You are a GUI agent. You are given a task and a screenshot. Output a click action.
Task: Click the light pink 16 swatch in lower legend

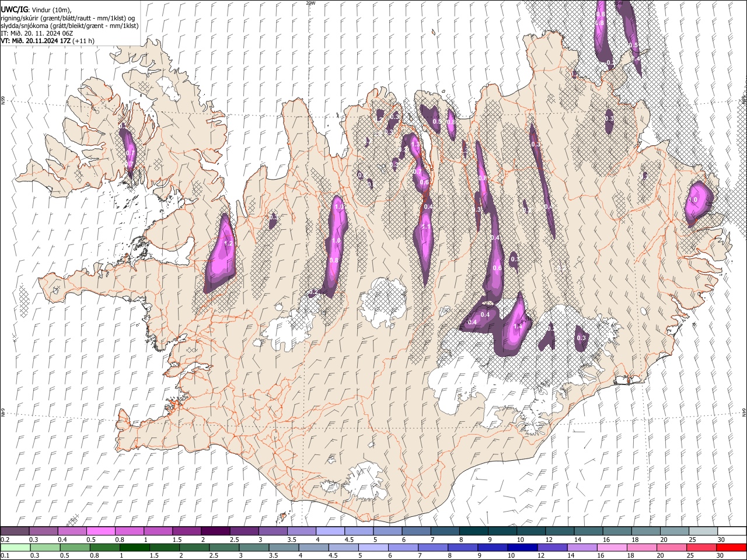coord(612,547)
